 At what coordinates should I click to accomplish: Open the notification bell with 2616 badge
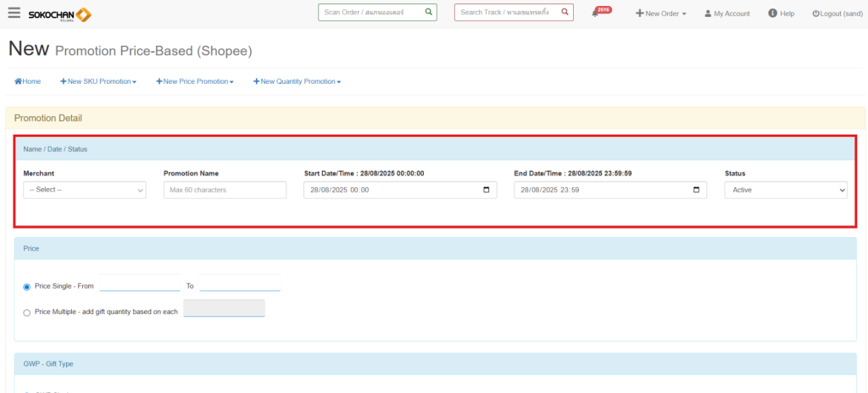(x=596, y=14)
